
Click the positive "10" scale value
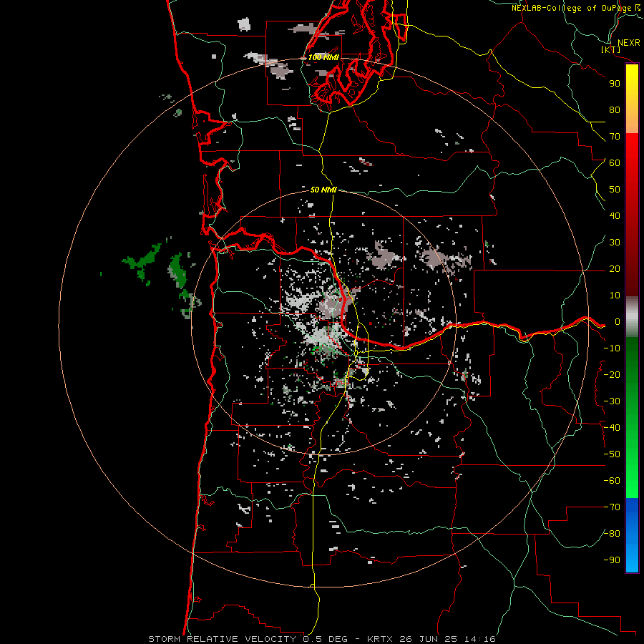click(x=615, y=296)
